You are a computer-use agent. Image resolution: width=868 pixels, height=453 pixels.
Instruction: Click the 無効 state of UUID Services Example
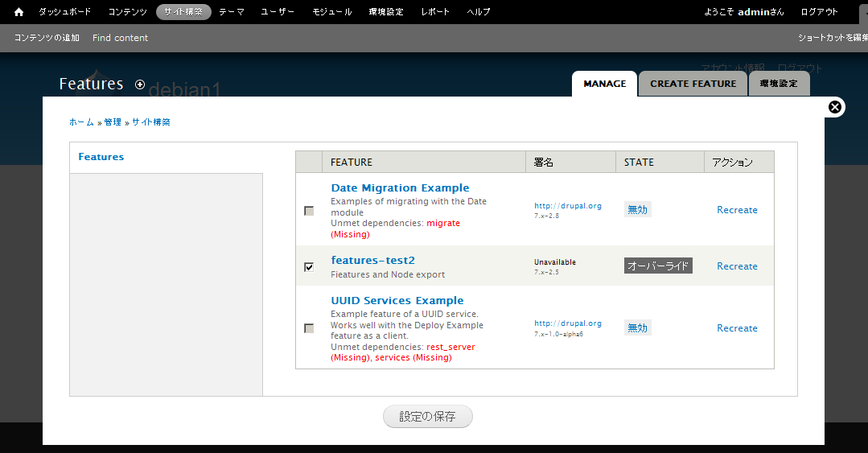coord(638,327)
